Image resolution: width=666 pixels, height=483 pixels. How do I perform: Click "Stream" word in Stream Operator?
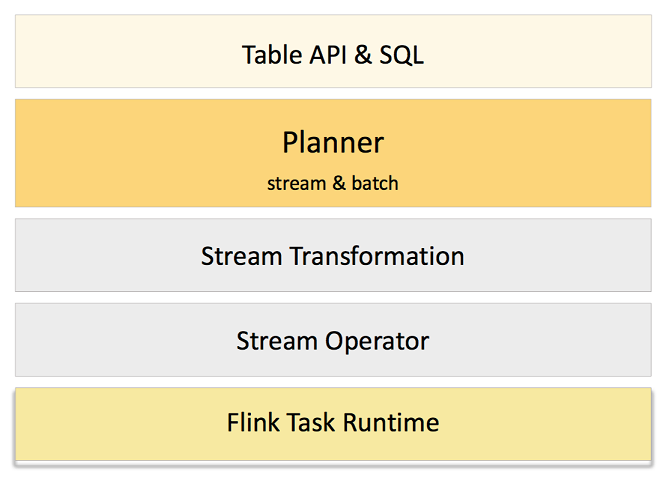[x=277, y=341]
